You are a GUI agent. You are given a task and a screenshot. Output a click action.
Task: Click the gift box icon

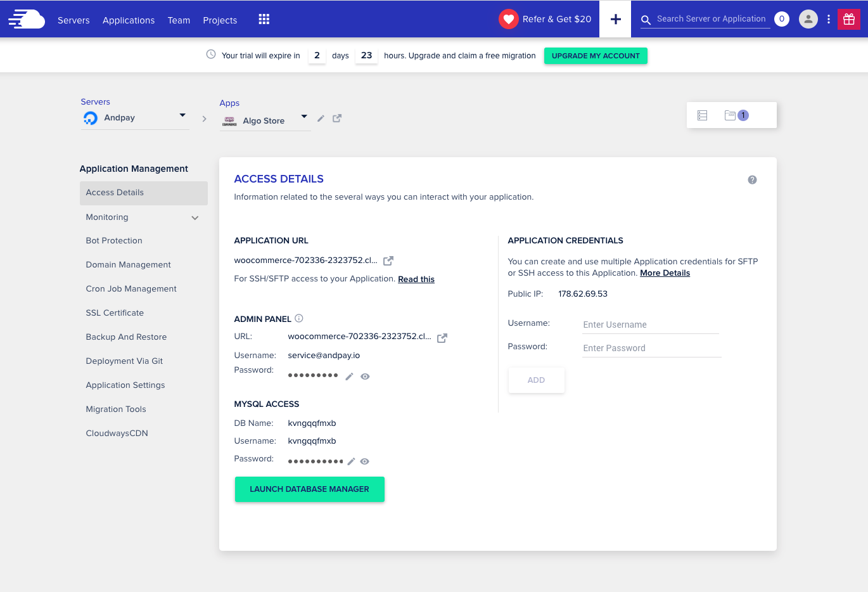coord(848,20)
